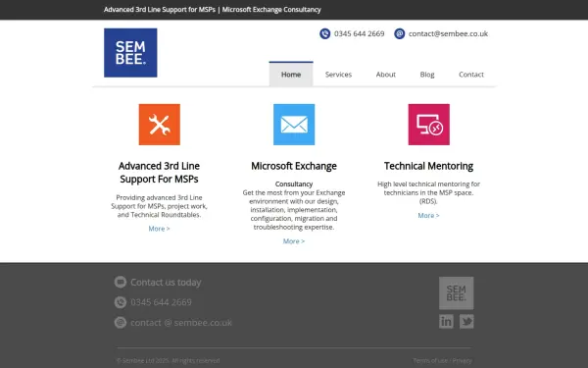This screenshot has width=588, height=368.
Task: Click the Sembee Ltd copyright text
Action: pos(168,361)
